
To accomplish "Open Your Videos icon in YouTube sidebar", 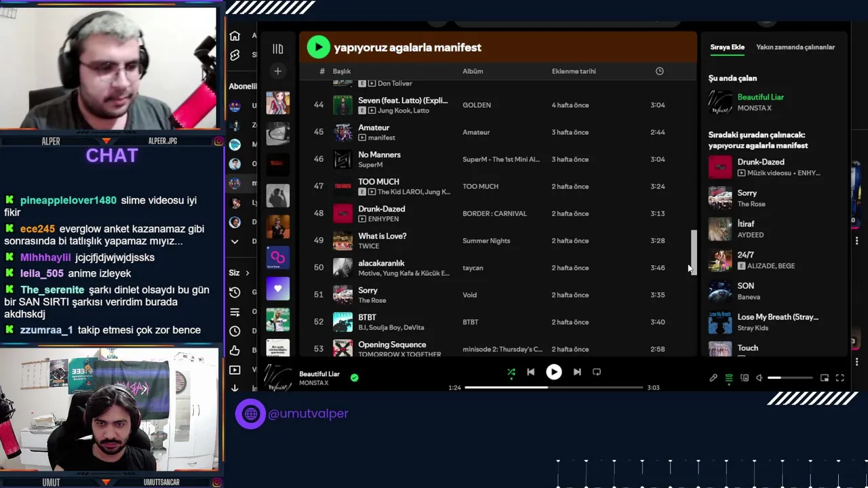I will [235, 370].
